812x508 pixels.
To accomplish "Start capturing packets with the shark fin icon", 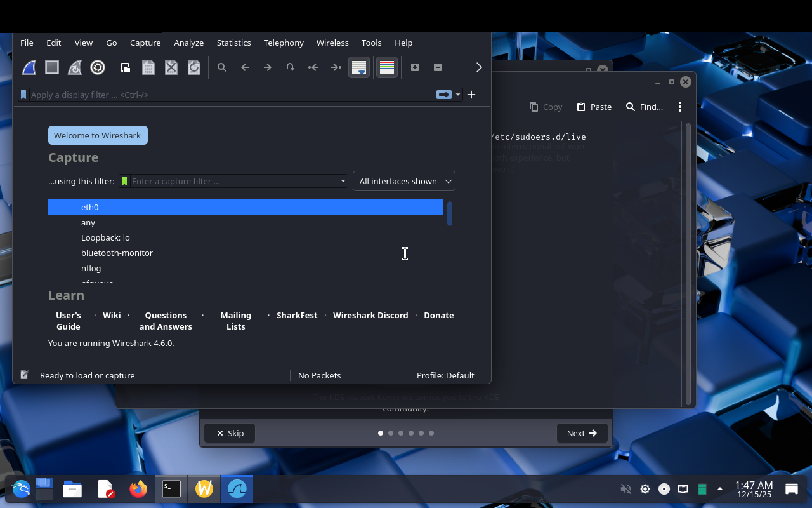I will pyautogui.click(x=29, y=67).
